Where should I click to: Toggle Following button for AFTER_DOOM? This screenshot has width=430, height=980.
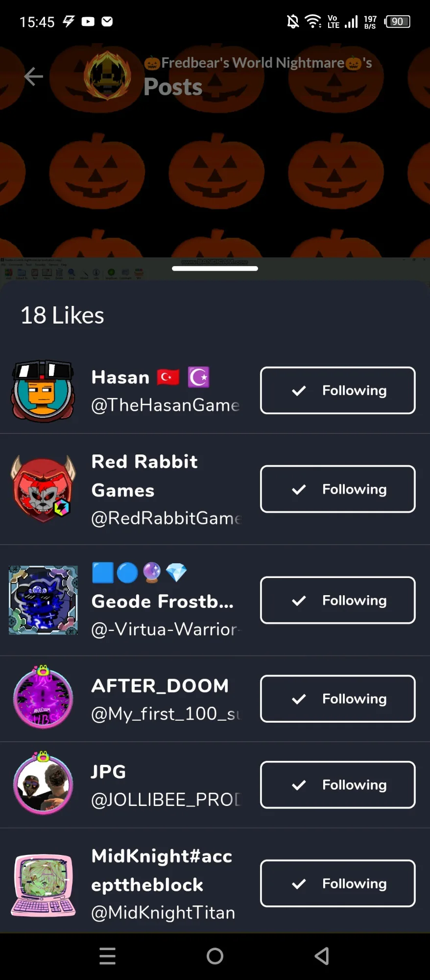[337, 699]
